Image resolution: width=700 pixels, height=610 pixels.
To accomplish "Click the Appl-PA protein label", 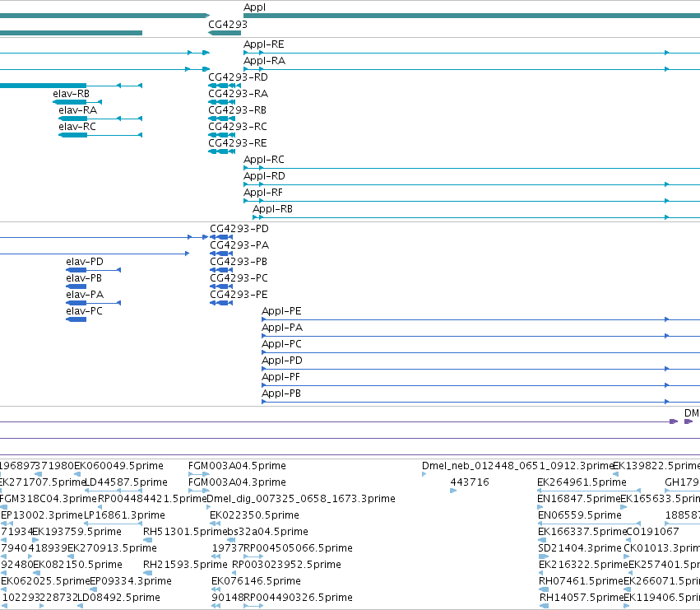I will (x=282, y=328).
